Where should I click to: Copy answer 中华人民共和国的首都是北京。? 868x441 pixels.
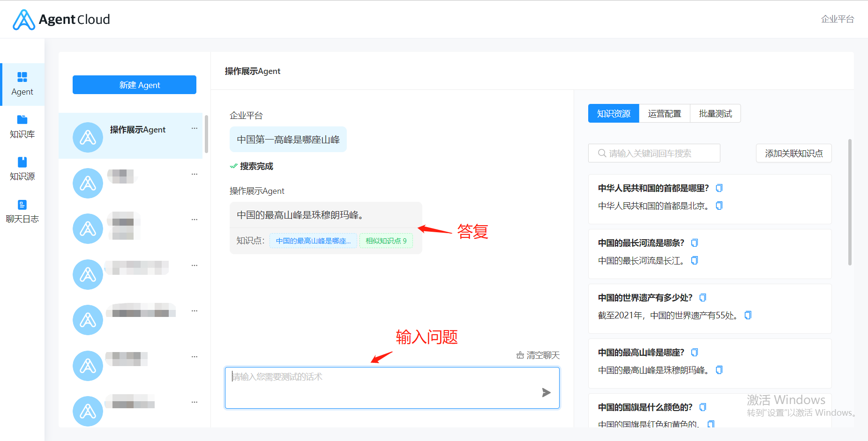point(719,206)
